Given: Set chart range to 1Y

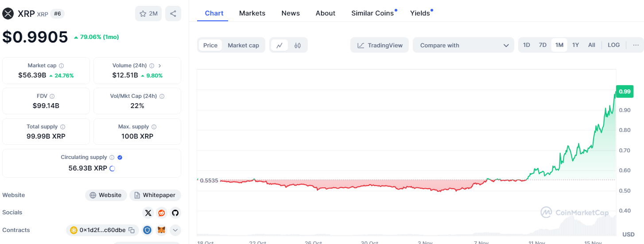Looking at the screenshot, I should coord(575,45).
